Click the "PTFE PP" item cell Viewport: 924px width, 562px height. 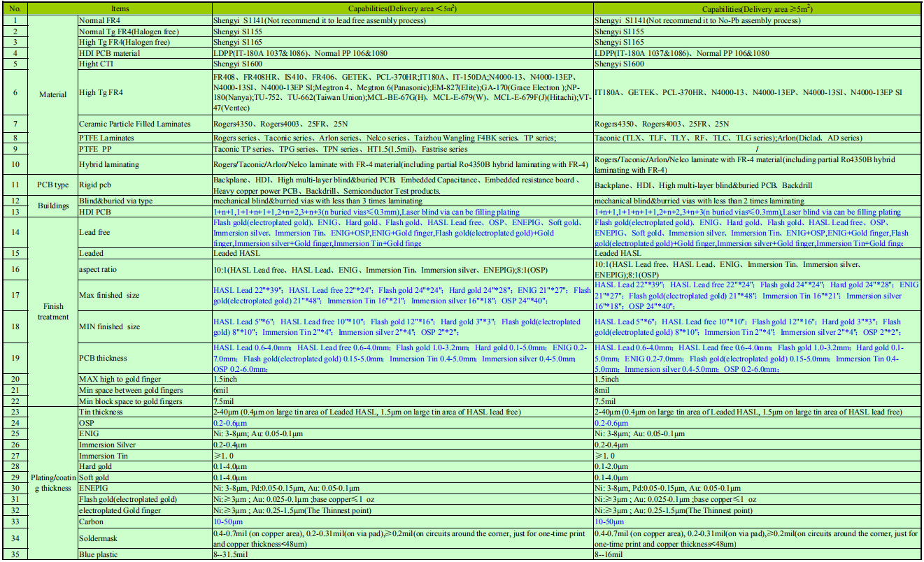tap(143, 149)
